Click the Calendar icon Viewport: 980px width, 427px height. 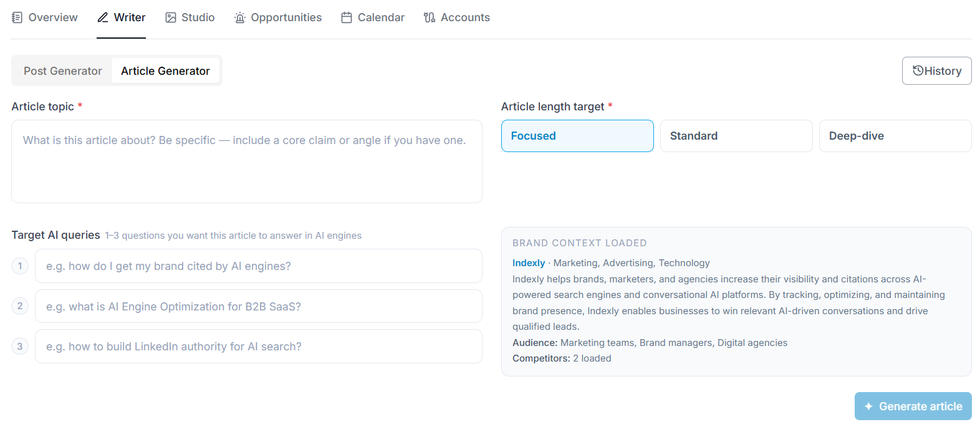point(347,17)
